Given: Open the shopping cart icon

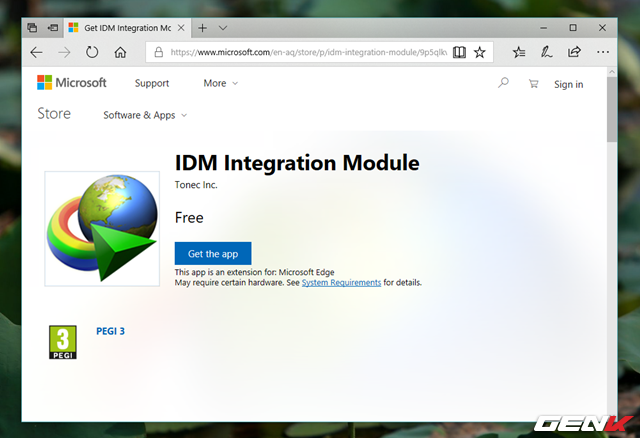Looking at the screenshot, I should pos(533,84).
